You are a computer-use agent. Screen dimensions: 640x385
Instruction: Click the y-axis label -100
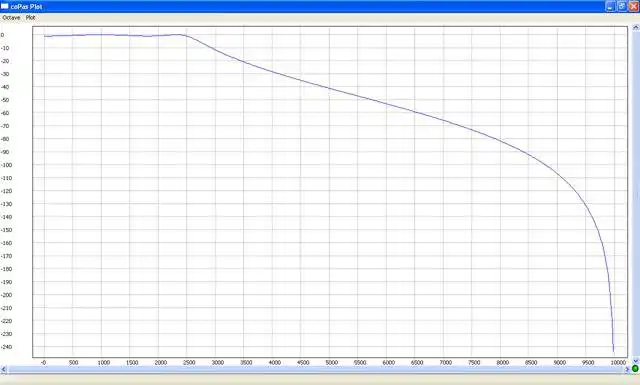[x=7, y=165]
